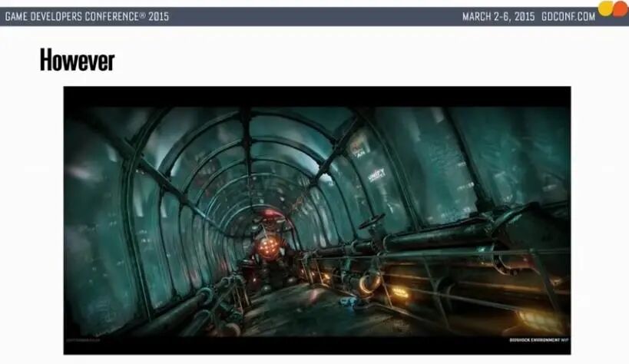Click the orange GDC logo circles
Screen dimensions: 629x364
pyautogui.click(x=613, y=8)
